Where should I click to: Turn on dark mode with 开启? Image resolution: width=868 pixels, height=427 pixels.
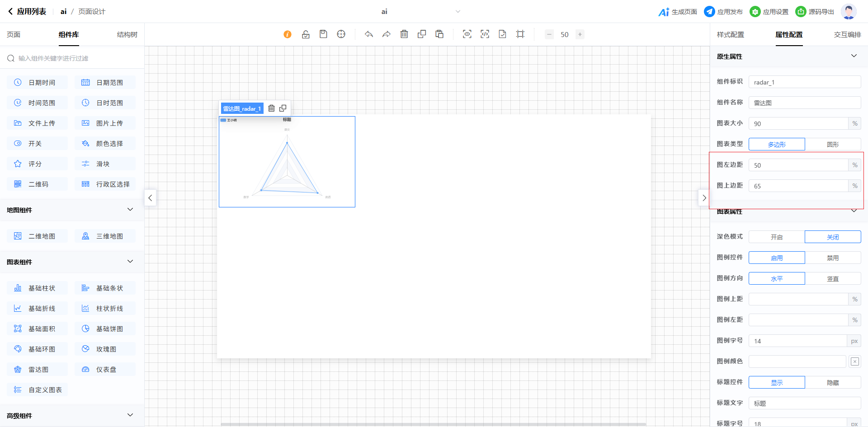tap(777, 237)
